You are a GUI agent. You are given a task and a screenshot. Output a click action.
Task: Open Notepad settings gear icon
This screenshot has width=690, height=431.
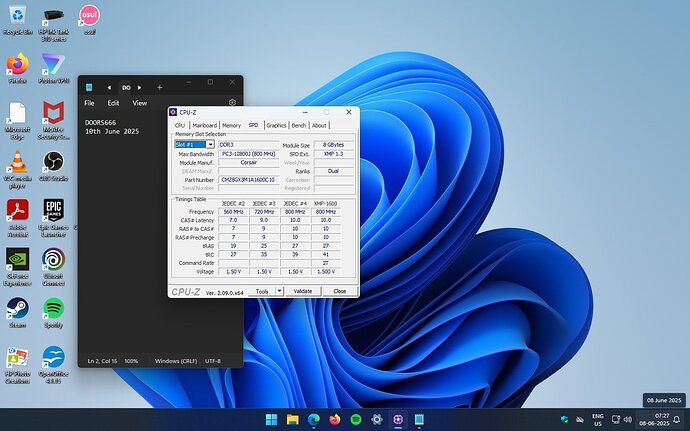pos(232,103)
